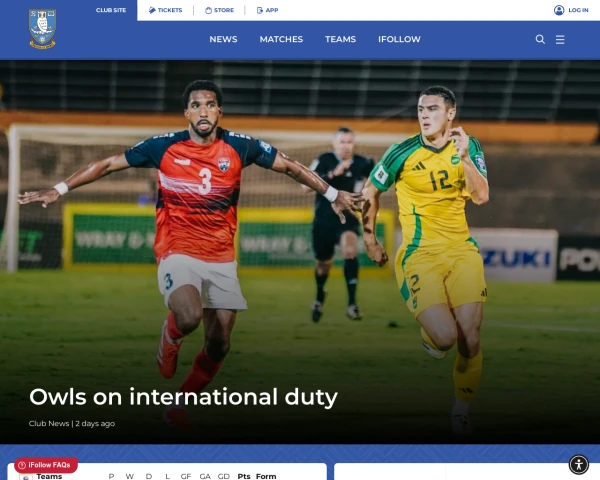Click the Club News category label
The image size is (600, 480).
(x=49, y=423)
